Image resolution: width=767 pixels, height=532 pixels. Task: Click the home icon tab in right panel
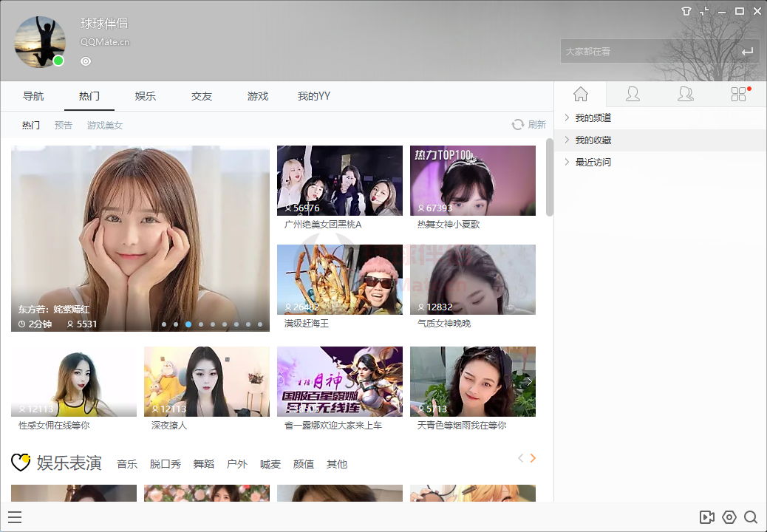(581, 94)
